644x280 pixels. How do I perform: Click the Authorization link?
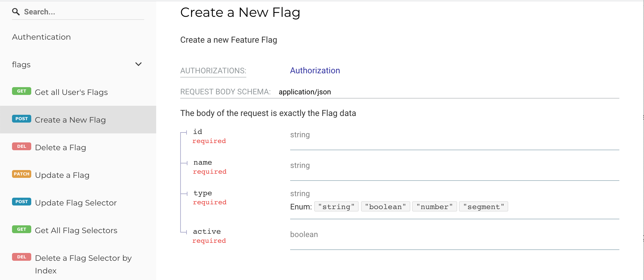click(x=315, y=71)
